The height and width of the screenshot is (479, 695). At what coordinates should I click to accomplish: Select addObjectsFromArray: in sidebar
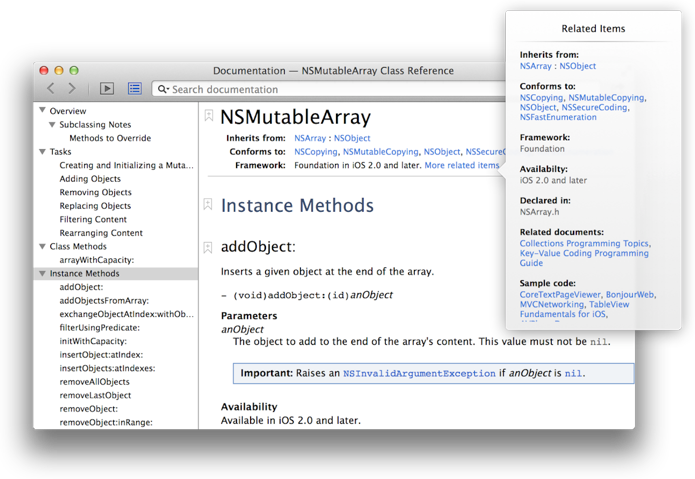click(104, 300)
